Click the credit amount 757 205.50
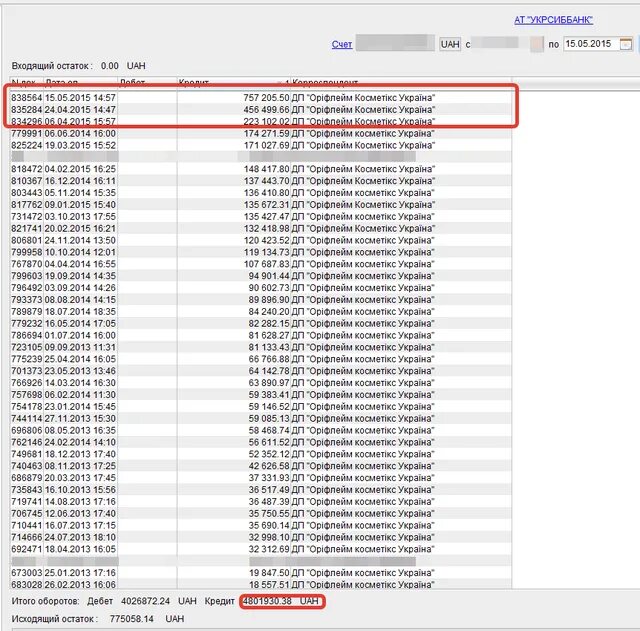 [x=266, y=98]
